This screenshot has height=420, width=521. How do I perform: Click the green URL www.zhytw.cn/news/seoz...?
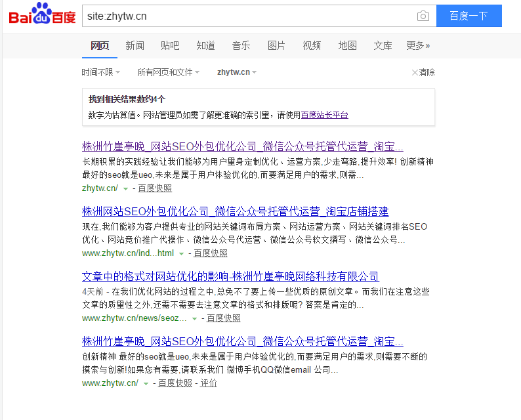point(135,318)
